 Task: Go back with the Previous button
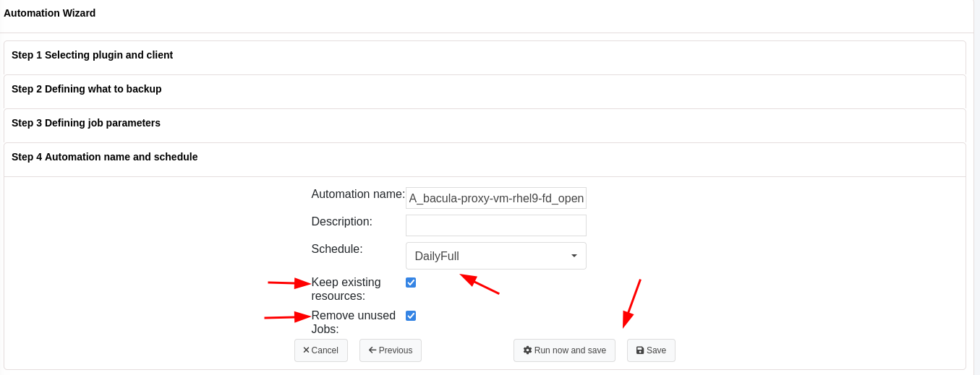[x=391, y=350]
